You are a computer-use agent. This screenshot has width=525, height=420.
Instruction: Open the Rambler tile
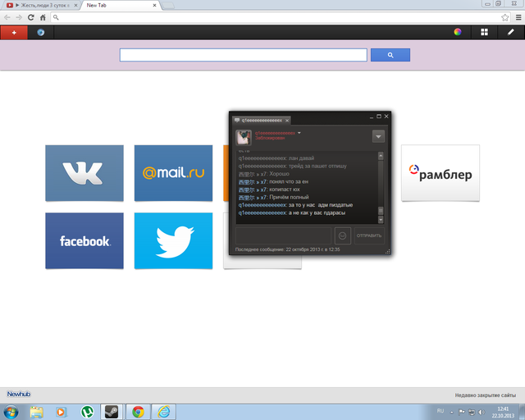click(441, 173)
